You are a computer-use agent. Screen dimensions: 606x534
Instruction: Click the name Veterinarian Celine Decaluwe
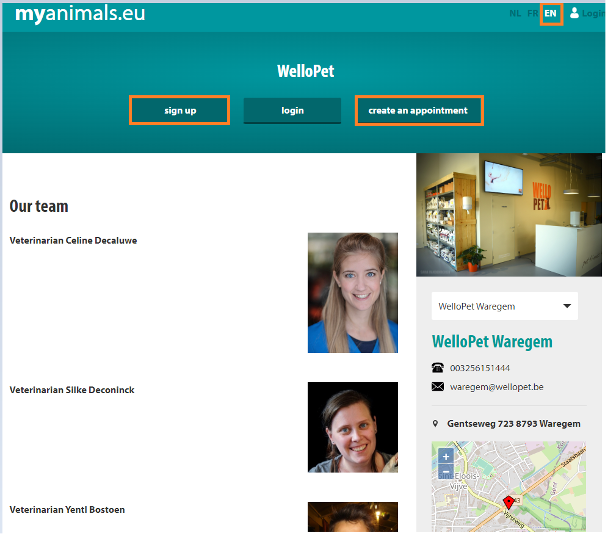pyautogui.click(x=73, y=240)
